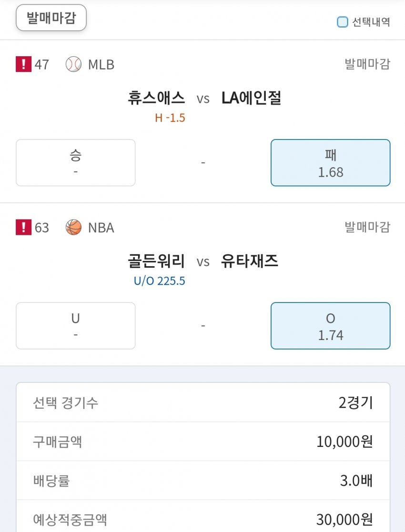This screenshot has width=405, height=532.
Task: Click the 골든워리 team name
Action: [156, 261]
